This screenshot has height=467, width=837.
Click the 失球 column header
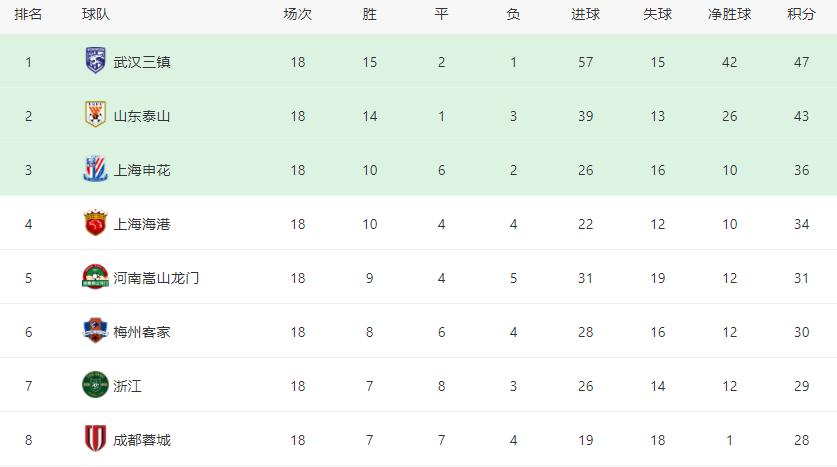pos(657,14)
